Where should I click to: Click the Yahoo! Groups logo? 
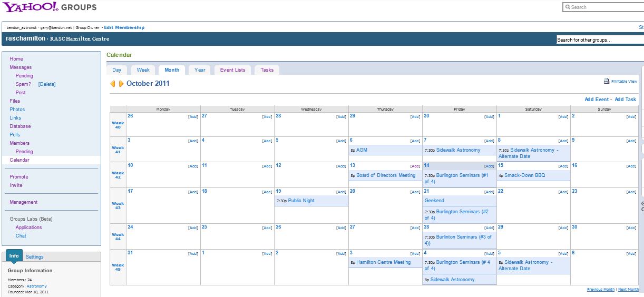point(49,7)
